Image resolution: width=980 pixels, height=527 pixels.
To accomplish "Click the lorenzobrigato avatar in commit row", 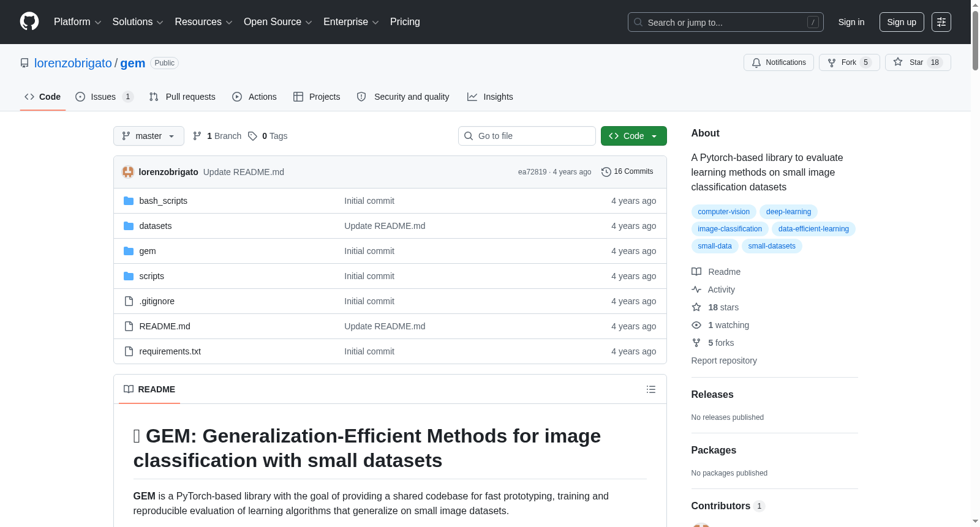I will pyautogui.click(x=128, y=172).
